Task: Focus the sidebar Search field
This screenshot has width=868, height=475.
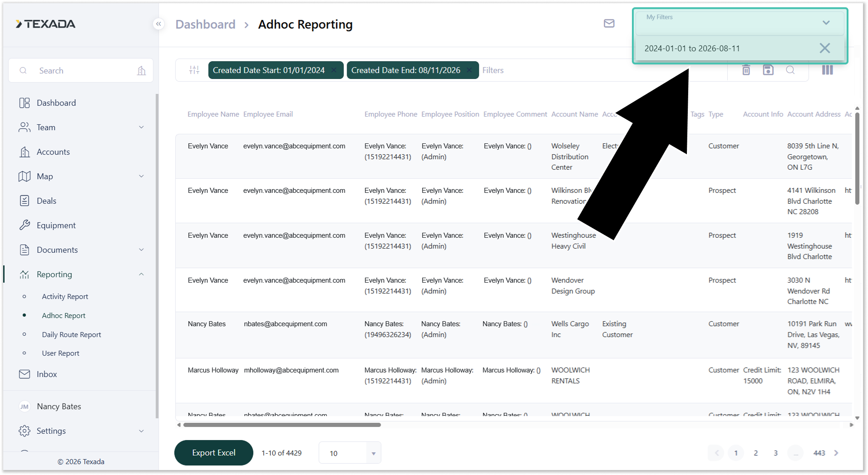Action: (x=81, y=70)
